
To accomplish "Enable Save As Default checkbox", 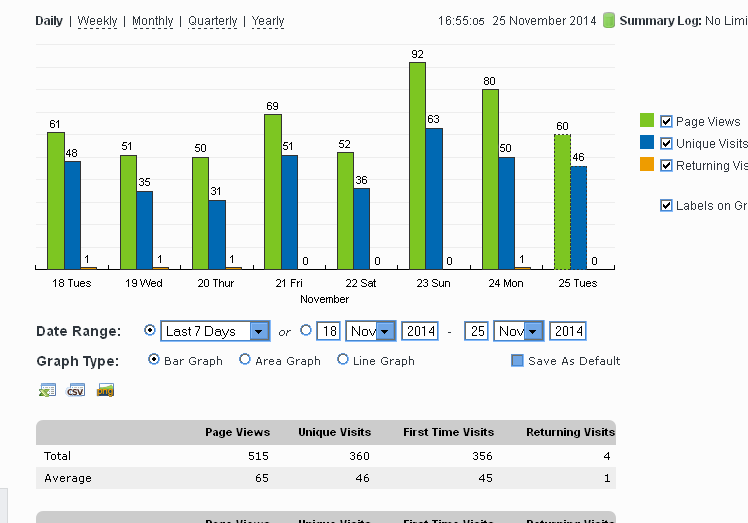I will pos(517,360).
